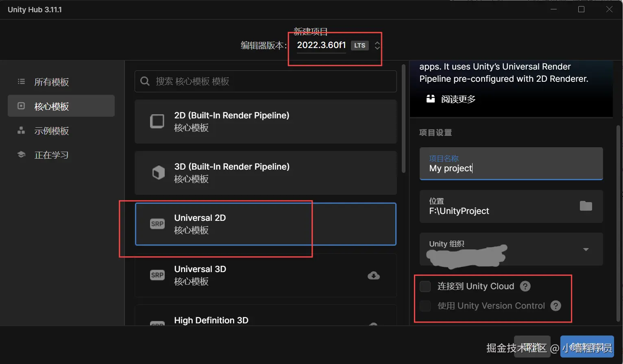
Task: Select the Universal 2D template
Action: click(x=266, y=224)
